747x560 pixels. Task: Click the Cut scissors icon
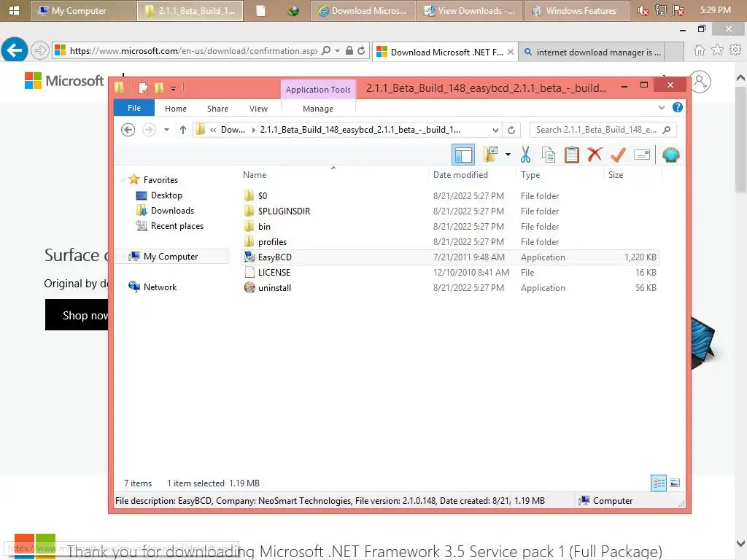coord(525,155)
